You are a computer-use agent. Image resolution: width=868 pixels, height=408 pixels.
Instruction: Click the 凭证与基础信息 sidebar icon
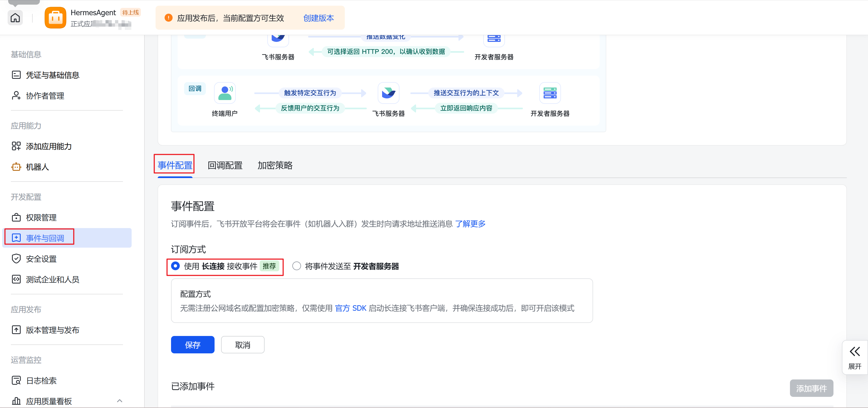pos(16,75)
